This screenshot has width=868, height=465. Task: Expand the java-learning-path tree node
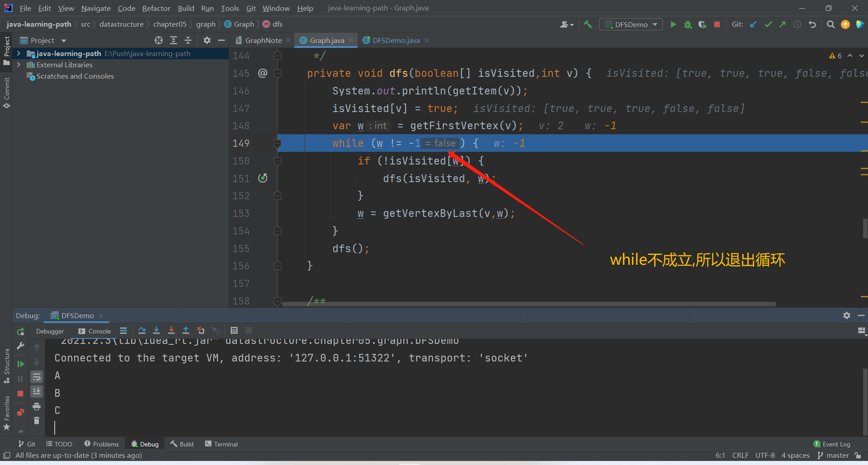19,53
